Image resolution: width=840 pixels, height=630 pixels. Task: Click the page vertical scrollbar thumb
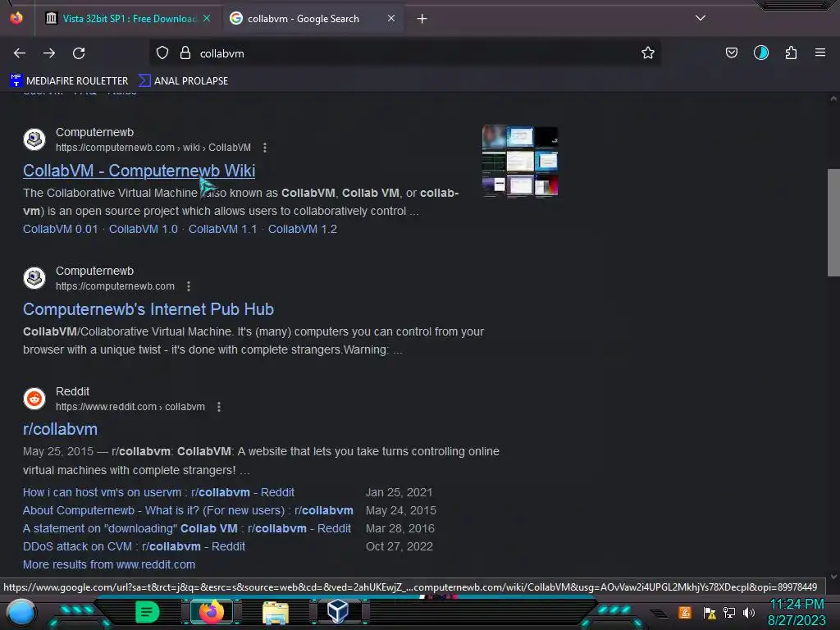pyautogui.click(x=833, y=222)
